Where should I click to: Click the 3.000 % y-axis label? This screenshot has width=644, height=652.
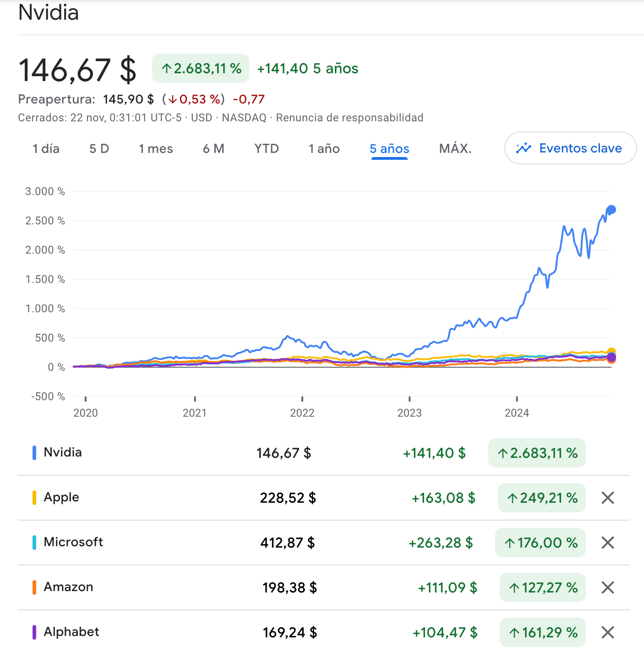[x=45, y=191]
